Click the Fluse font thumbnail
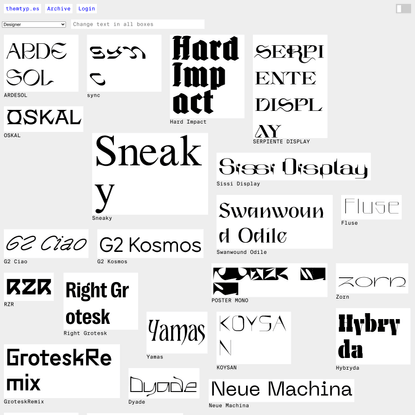 click(371, 207)
